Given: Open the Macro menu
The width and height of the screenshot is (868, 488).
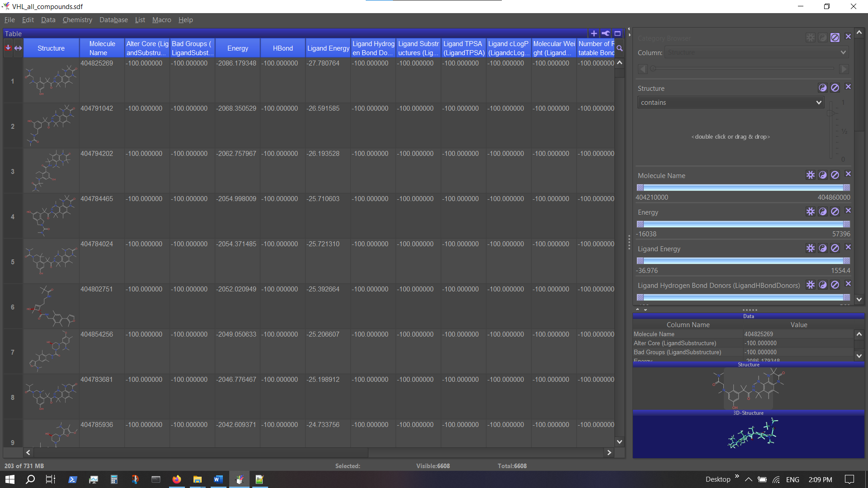Looking at the screenshot, I should pyautogui.click(x=161, y=20).
